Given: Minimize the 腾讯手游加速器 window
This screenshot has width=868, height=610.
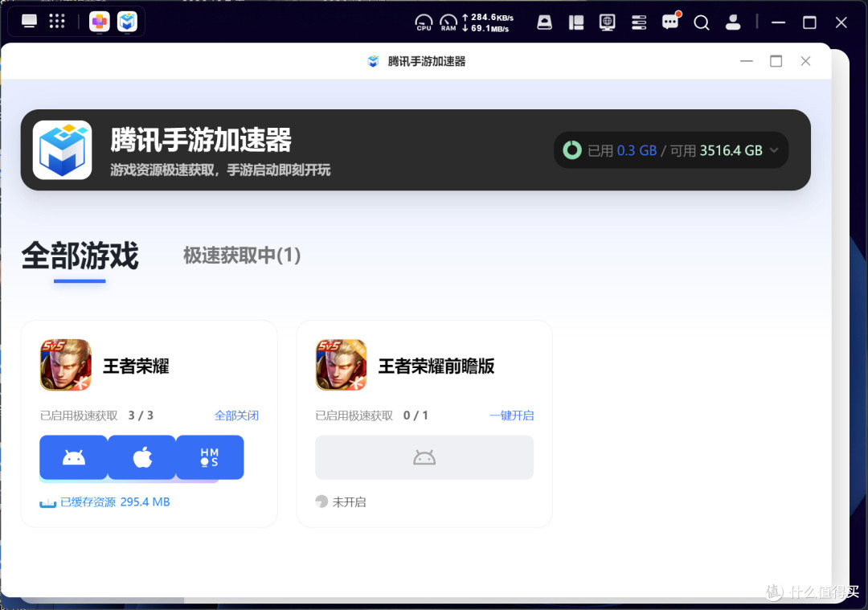Looking at the screenshot, I should 747,61.
